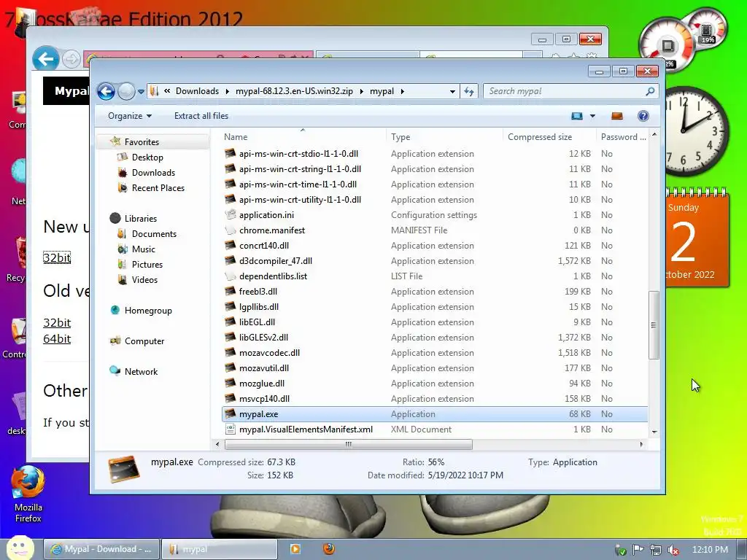Viewport: 747px width, 560px height.
Task: Open Explorer help via question mark icon
Action: (x=643, y=116)
